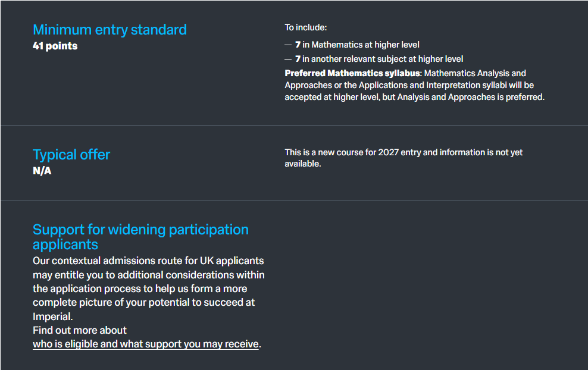The image size is (588, 370).
Task: Click the dash bullet before Mathematics requirement
Action: click(288, 45)
